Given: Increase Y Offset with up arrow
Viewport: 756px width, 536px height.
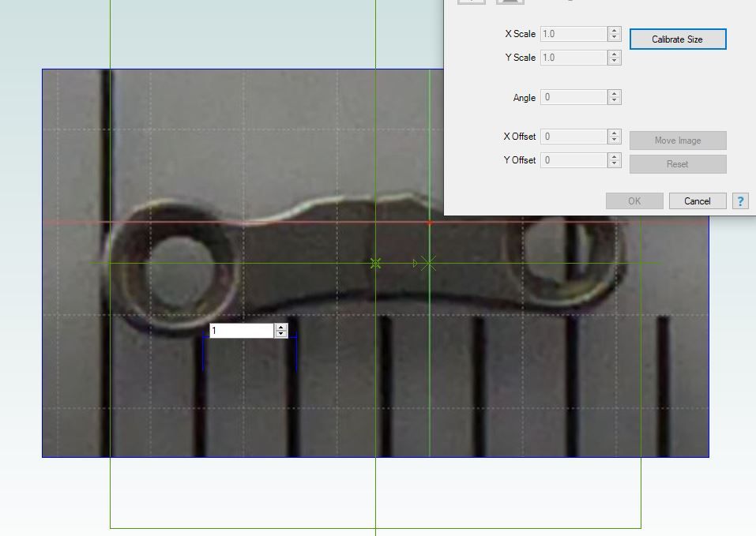Looking at the screenshot, I should 614,156.
